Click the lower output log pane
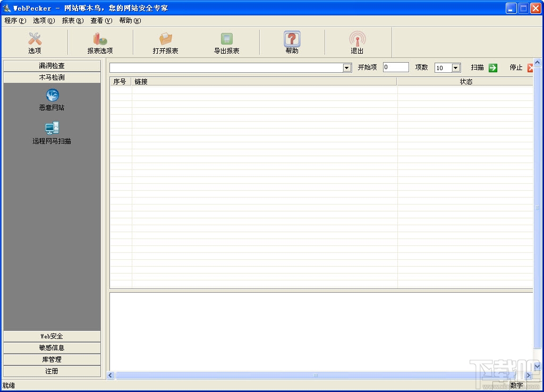The height and width of the screenshot is (392, 544). [x=321, y=331]
